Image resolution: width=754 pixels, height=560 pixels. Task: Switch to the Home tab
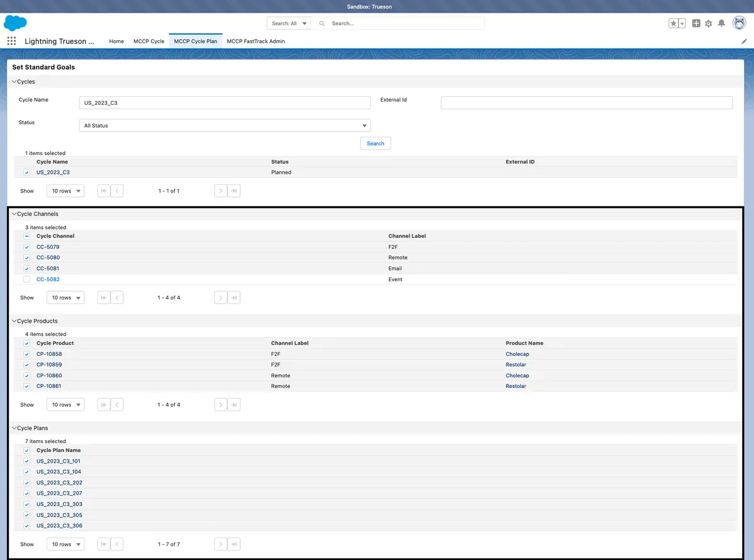click(116, 41)
